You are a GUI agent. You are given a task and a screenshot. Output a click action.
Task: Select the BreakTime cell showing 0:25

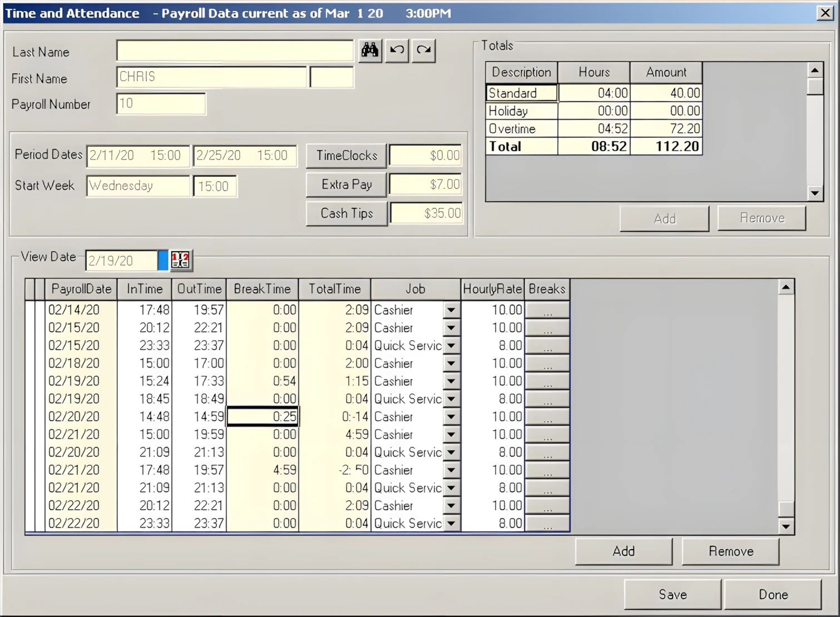263,417
